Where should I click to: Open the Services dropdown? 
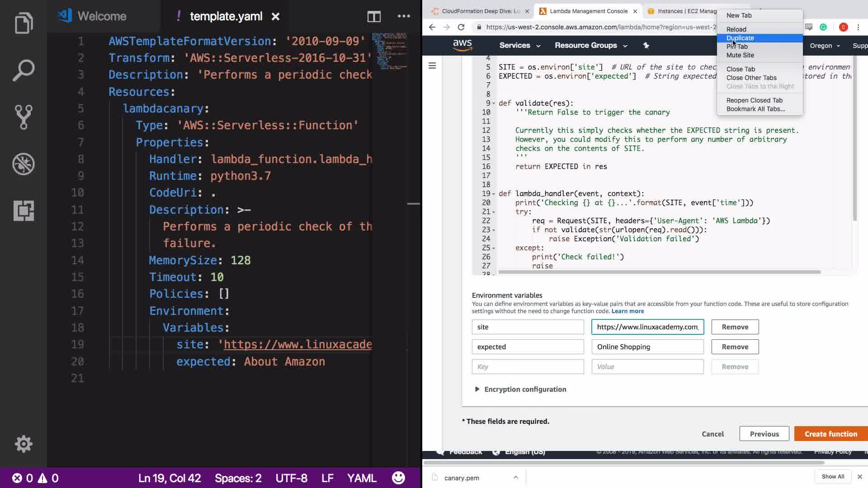coord(519,46)
